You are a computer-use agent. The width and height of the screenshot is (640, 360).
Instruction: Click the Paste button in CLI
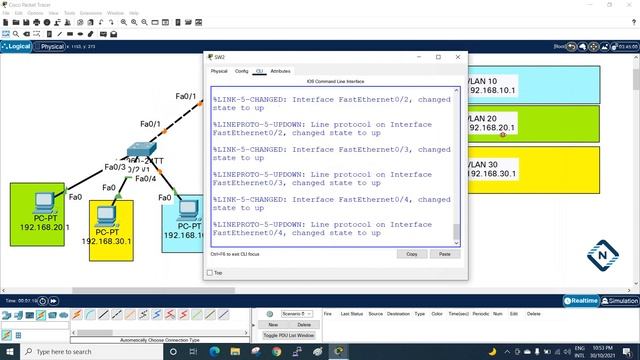pyautogui.click(x=445, y=254)
